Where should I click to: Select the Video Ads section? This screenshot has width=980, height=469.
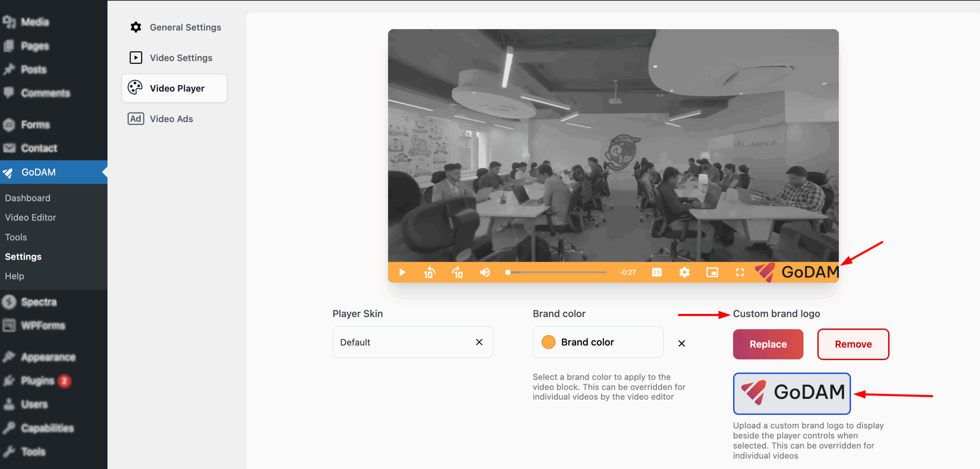(x=171, y=119)
